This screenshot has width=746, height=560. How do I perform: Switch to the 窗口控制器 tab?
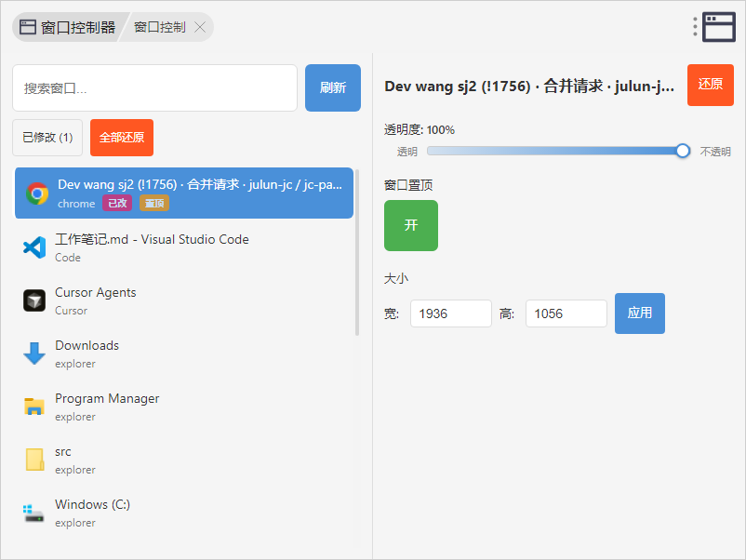pos(68,27)
